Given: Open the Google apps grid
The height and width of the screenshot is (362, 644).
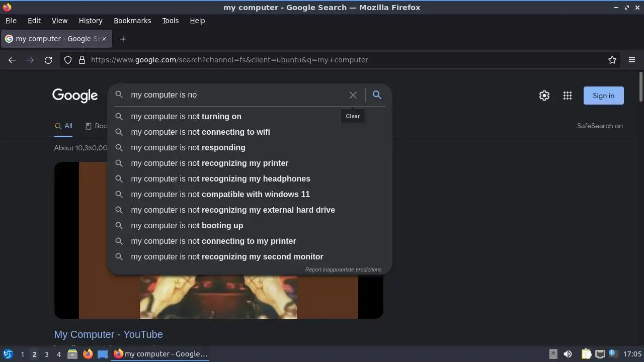Looking at the screenshot, I should click(x=568, y=96).
